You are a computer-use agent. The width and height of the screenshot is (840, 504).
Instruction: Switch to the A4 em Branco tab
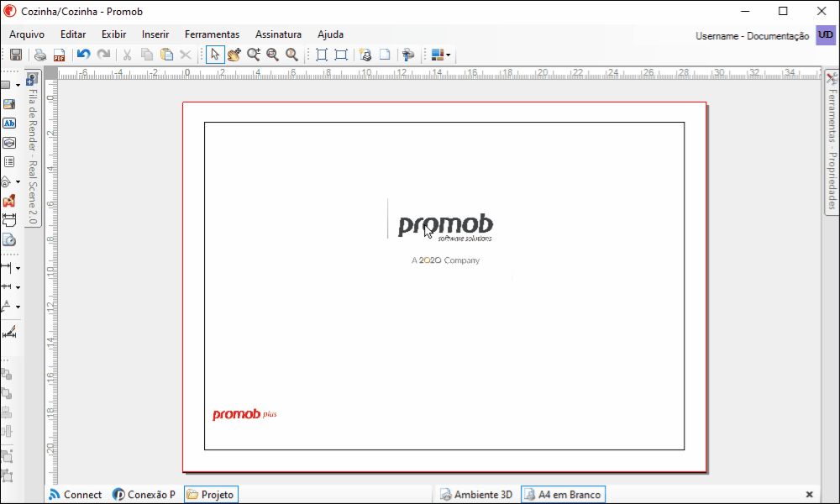[563, 495]
